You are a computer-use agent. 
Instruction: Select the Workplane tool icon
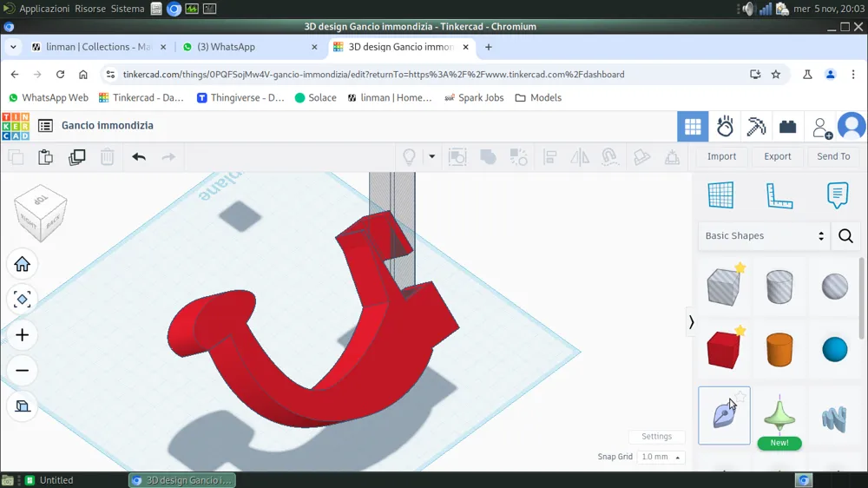coord(720,195)
